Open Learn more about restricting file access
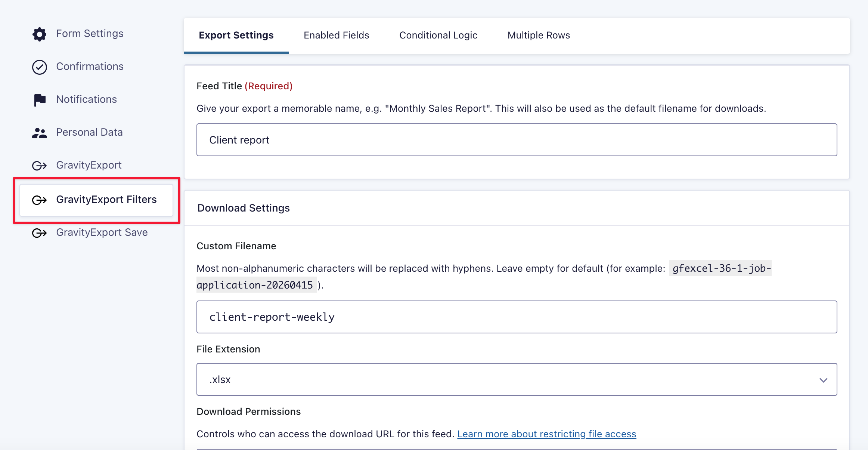 546,434
